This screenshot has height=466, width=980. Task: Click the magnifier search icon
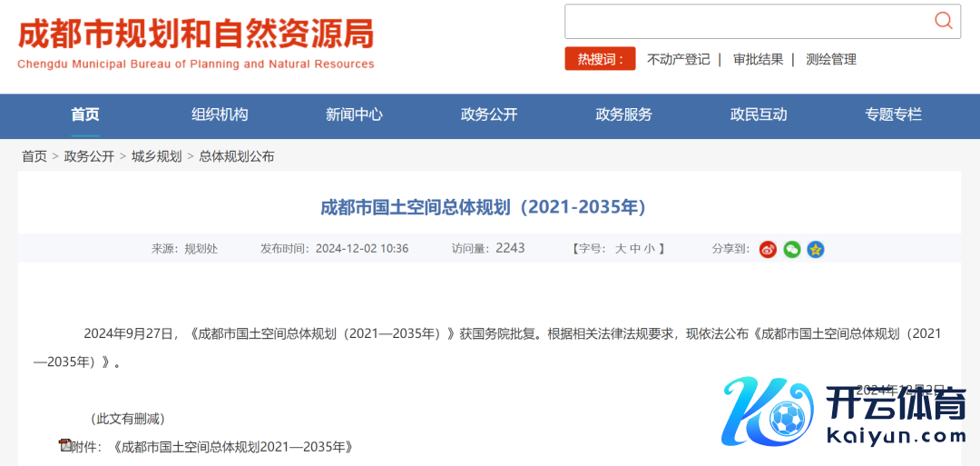tap(944, 21)
